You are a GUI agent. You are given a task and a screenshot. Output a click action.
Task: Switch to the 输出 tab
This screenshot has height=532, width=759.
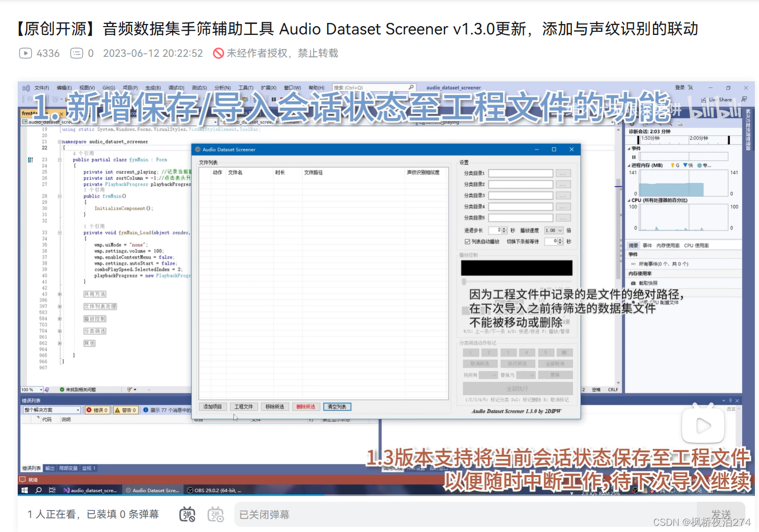50,468
